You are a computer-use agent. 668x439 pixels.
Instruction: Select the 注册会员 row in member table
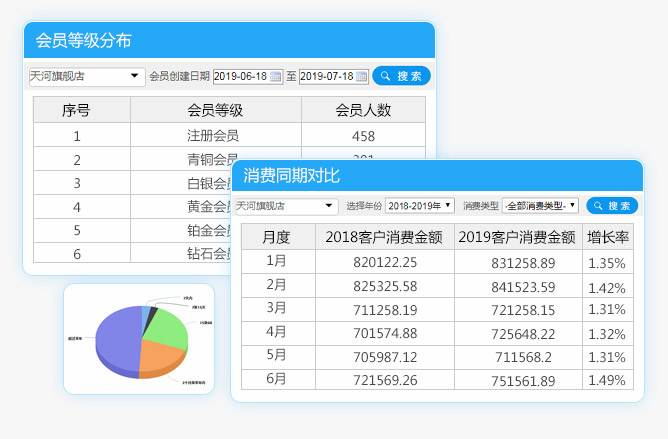coord(215,135)
